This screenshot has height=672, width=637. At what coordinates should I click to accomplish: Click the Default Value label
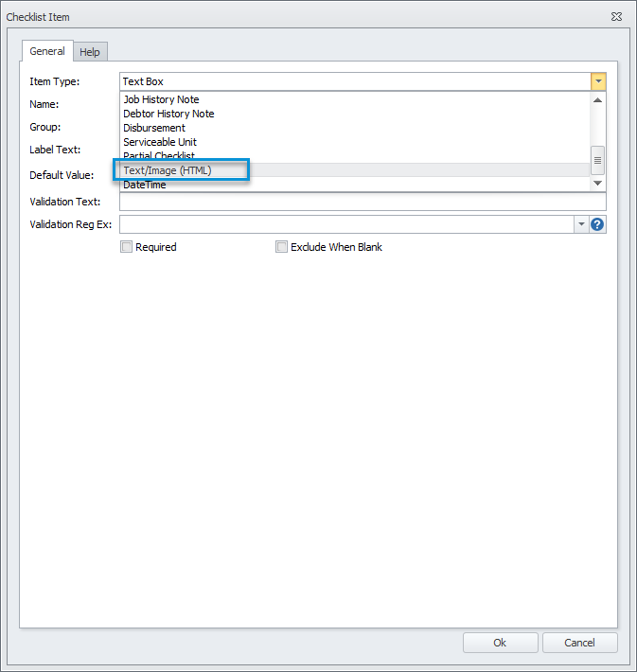(62, 175)
